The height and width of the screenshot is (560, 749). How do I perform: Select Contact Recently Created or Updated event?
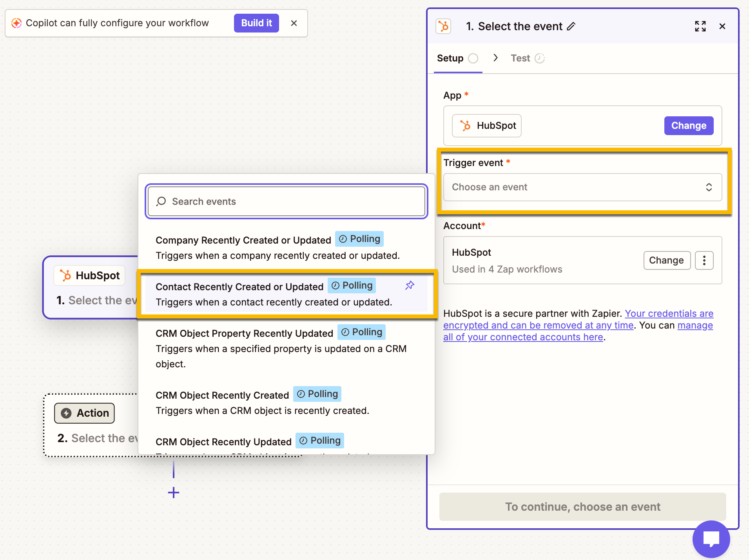(287, 294)
